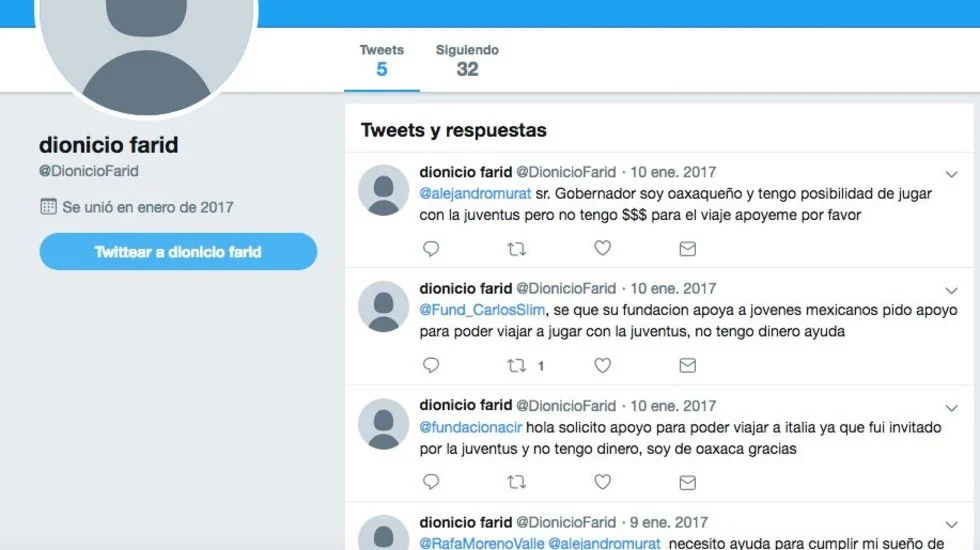Like the @Fund_CarlosSlim tweet
The width and height of the screenshot is (980, 550).
pos(602,365)
